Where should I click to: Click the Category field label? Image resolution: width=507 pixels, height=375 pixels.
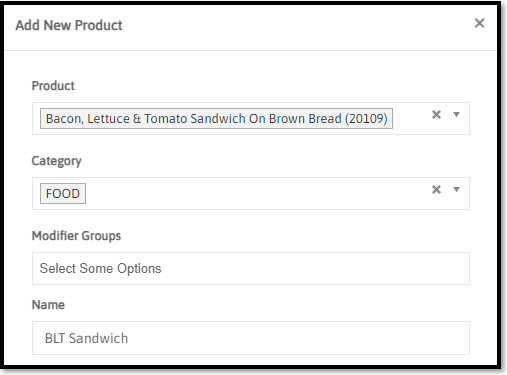pos(56,161)
